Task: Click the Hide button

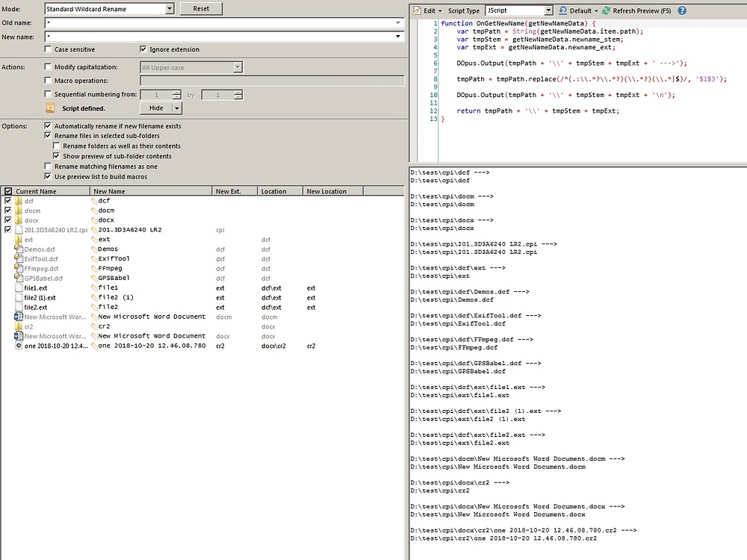Action: [x=157, y=108]
